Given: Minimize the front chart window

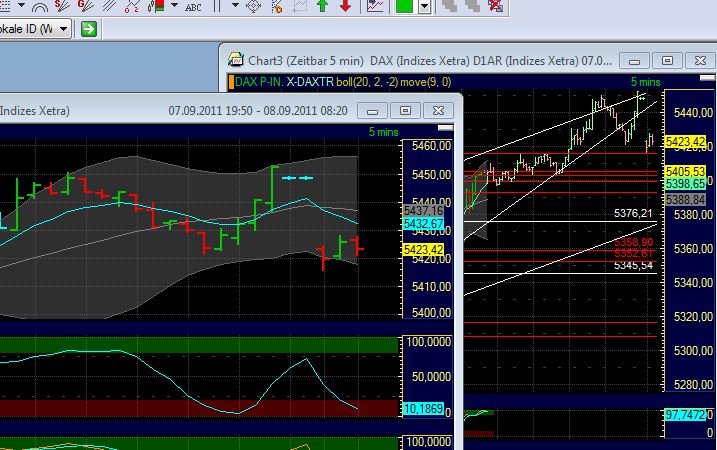Looking at the screenshot, I should 372,111.
